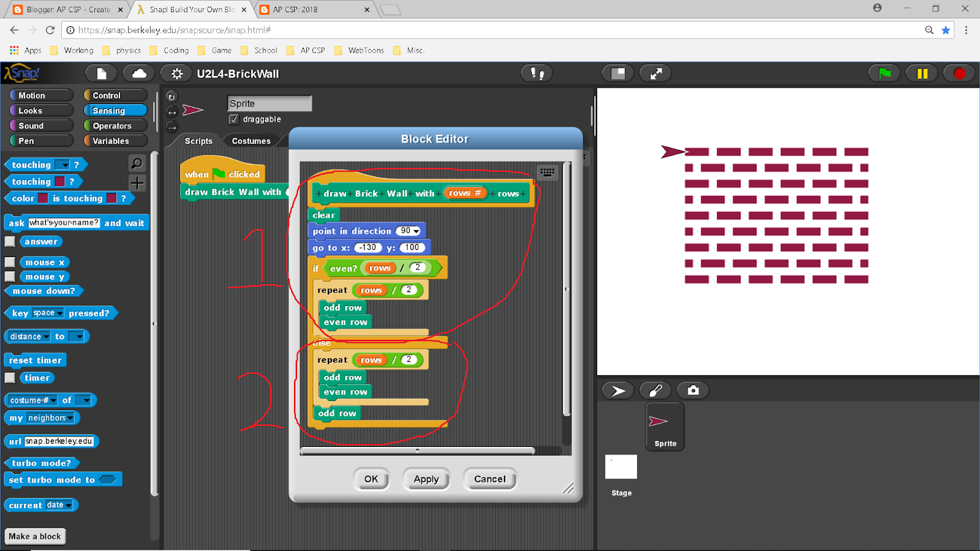The width and height of the screenshot is (980, 551).
Task: Toggle keyboard entry in Block Editor
Action: click(547, 173)
